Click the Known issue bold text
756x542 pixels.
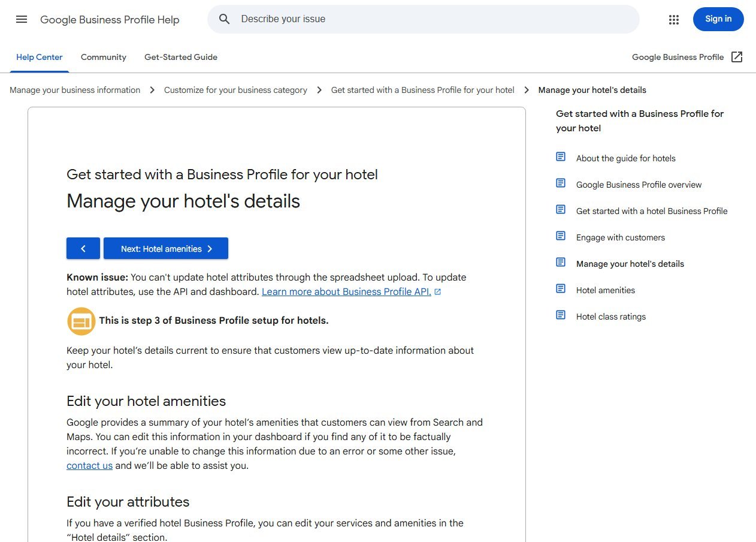click(x=98, y=278)
